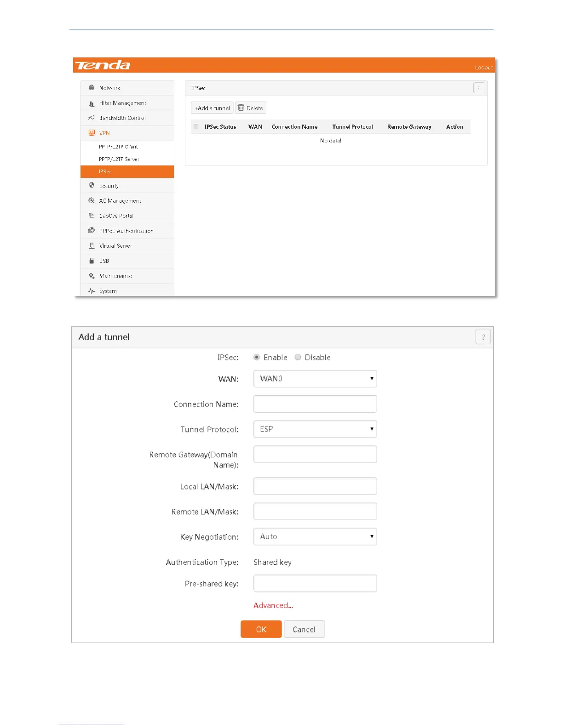Open help in the IPSec panel header

(479, 88)
